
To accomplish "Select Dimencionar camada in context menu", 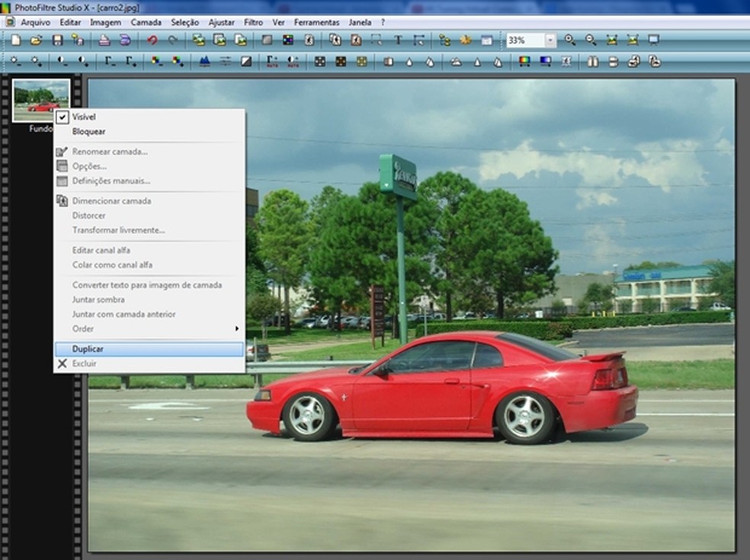I will coord(111,201).
